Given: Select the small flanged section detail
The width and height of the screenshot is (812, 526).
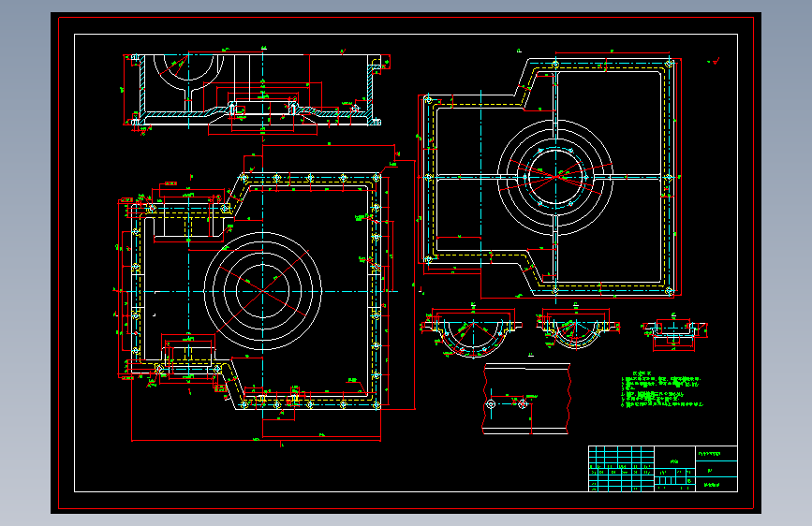Looking at the screenshot, I should (673, 332).
